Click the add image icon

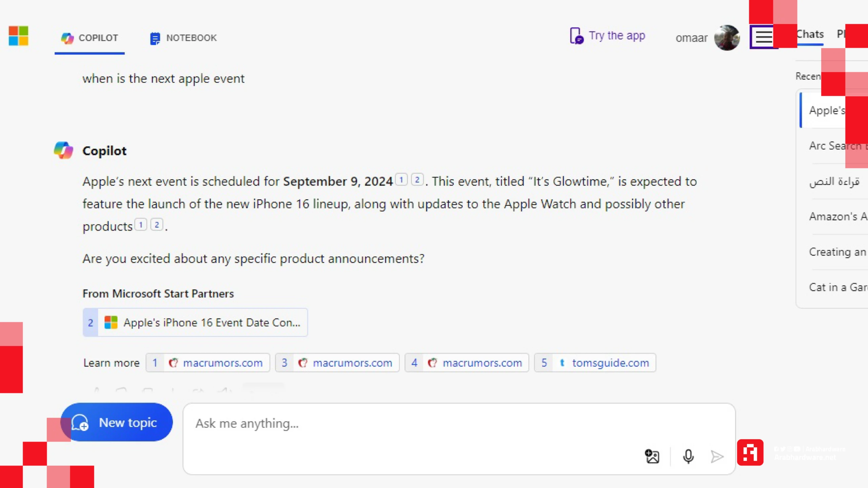(652, 456)
